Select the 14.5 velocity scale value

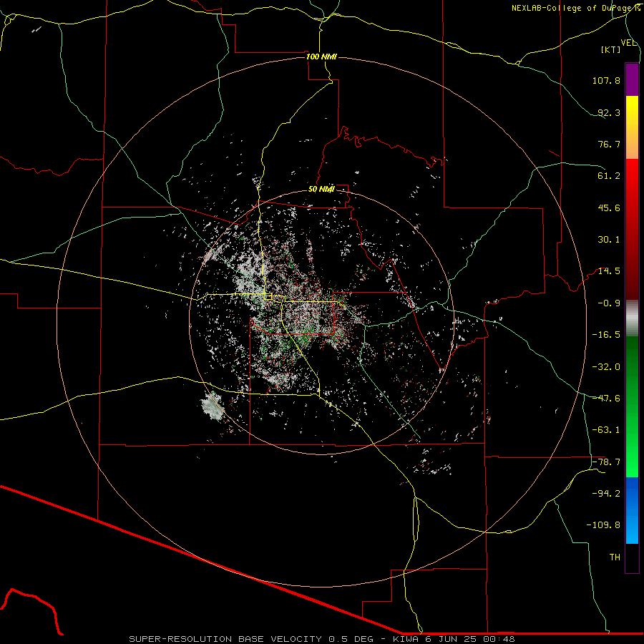point(609,271)
